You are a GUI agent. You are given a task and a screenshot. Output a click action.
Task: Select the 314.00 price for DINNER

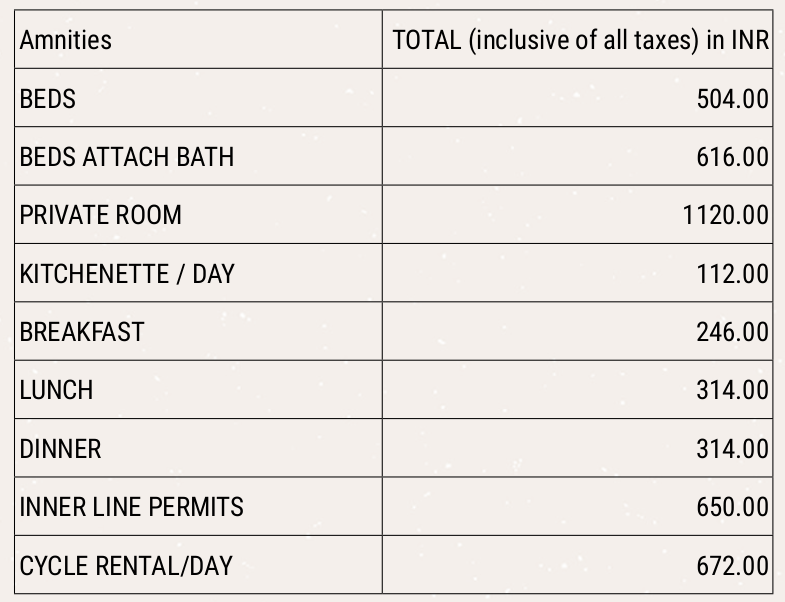click(x=732, y=449)
